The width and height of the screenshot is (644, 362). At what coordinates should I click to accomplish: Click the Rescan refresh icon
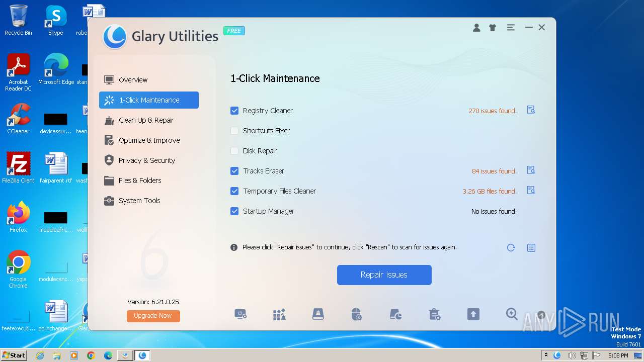coord(511,247)
